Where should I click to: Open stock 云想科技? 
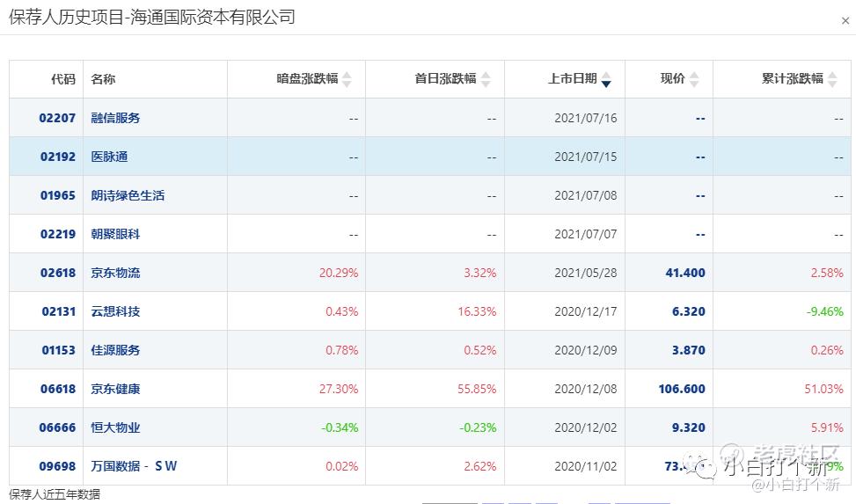115,311
